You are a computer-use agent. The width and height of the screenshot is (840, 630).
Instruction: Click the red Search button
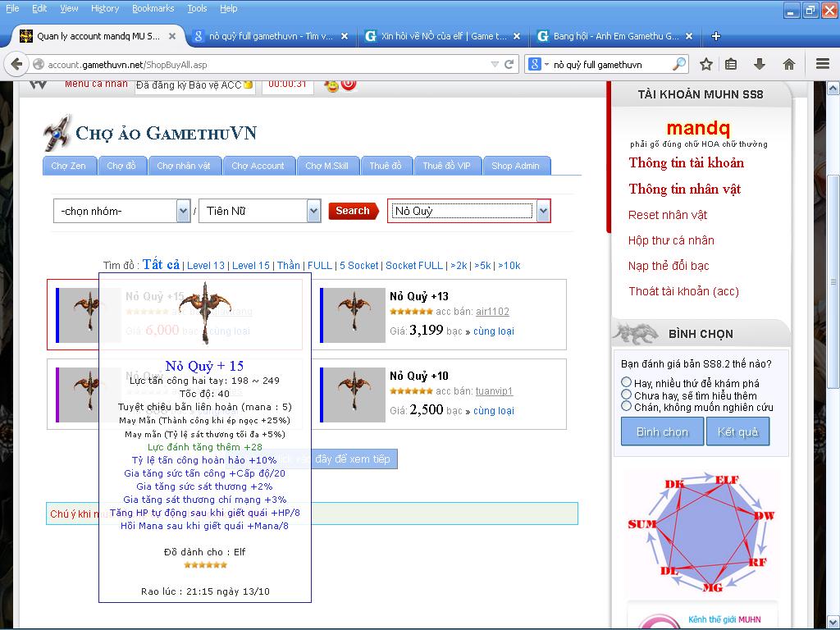(x=353, y=211)
